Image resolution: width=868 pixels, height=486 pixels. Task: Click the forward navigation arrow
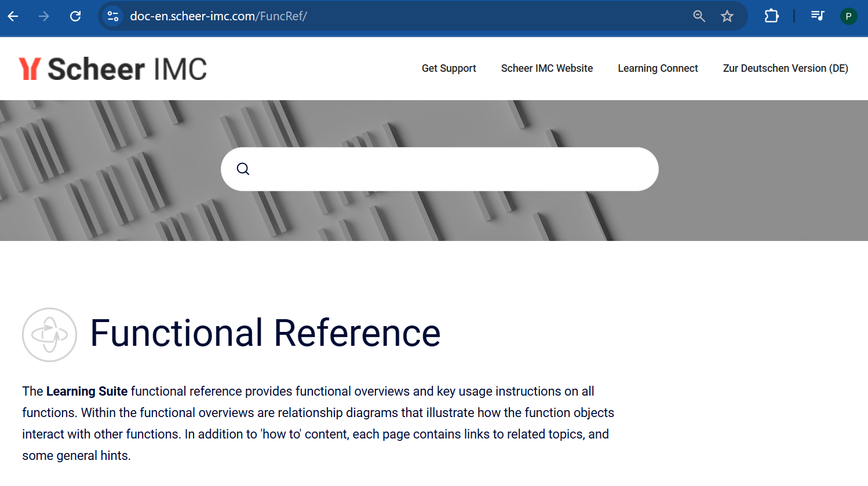[43, 16]
